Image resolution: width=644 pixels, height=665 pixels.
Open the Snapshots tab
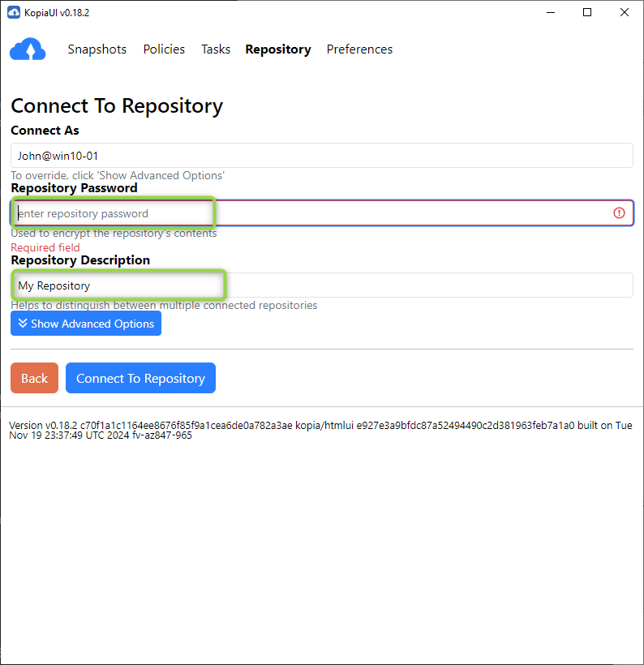coord(97,49)
